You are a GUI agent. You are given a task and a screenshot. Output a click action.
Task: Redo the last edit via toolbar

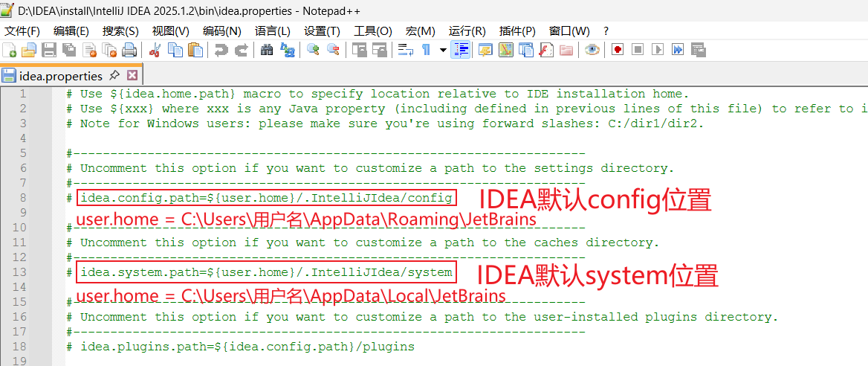click(241, 51)
